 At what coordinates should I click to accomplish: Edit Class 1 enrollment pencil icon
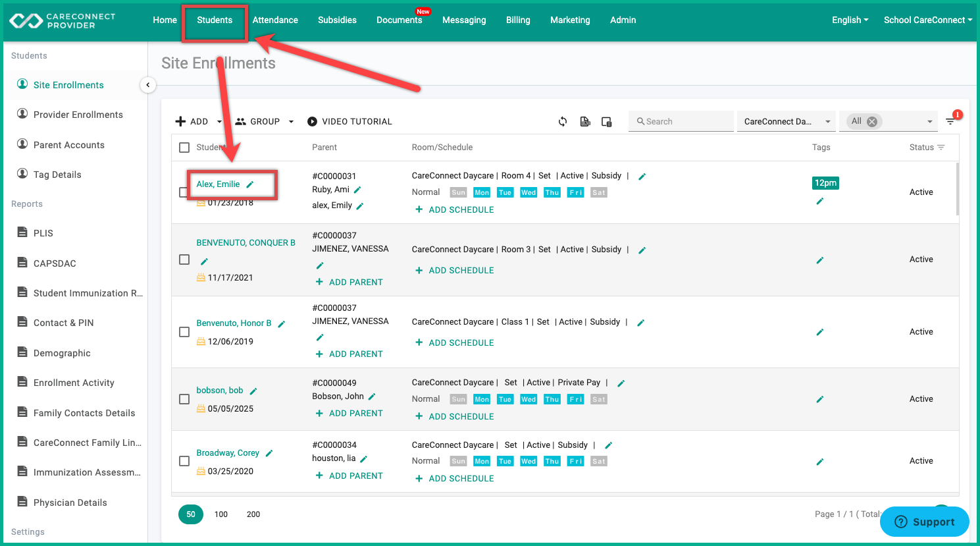coord(641,323)
